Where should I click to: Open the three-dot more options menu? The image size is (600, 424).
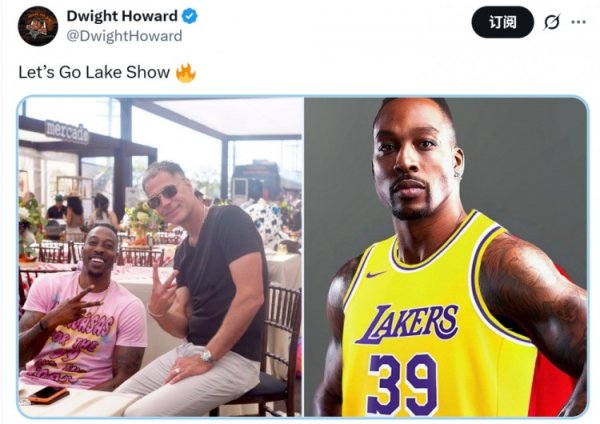(x=578, y=22)
